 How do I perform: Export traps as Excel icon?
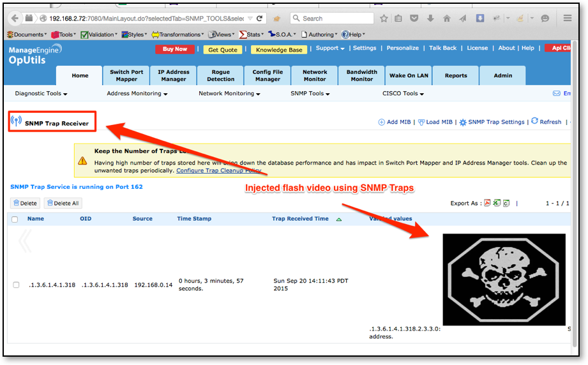pos(496,203)
